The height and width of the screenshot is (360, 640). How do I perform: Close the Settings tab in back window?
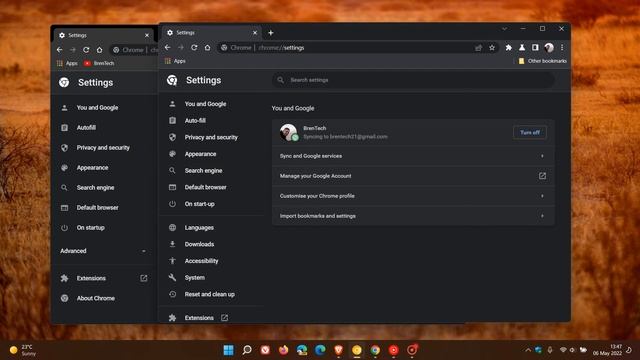[147, 35]
